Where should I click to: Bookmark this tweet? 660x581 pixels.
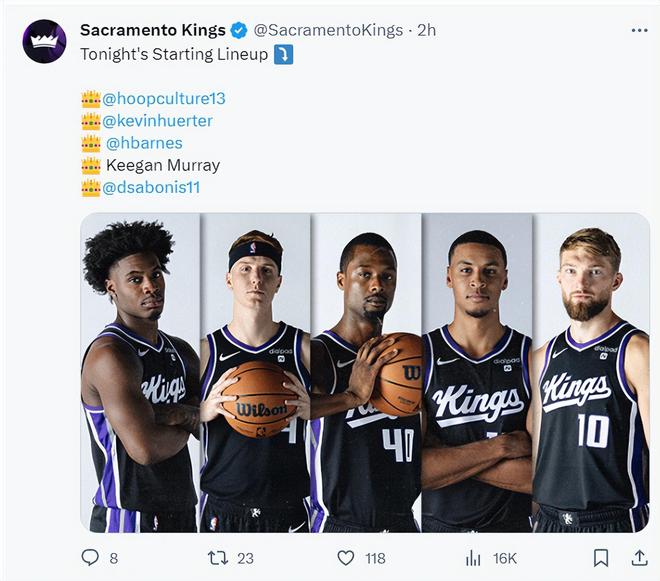600,558
